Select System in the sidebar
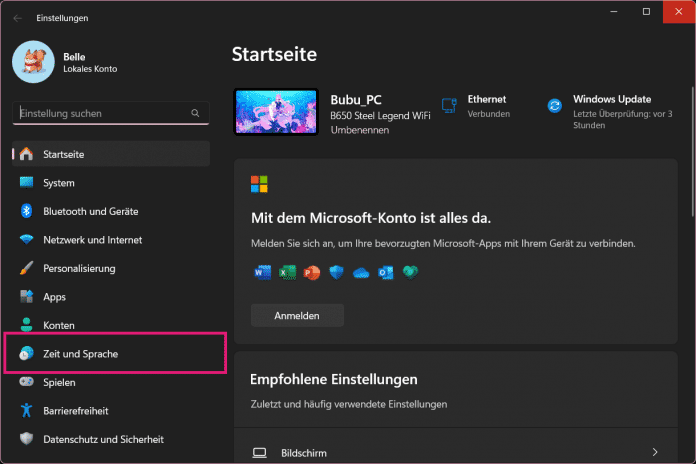This screenshot has height=464, width=696. pos(59,183)
